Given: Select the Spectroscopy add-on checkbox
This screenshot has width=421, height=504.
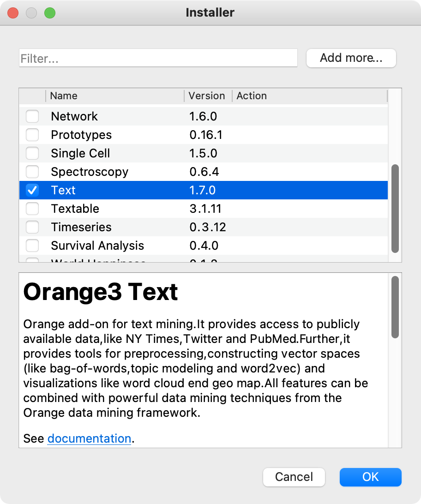Looking at the screenshot, I should 32,172.
